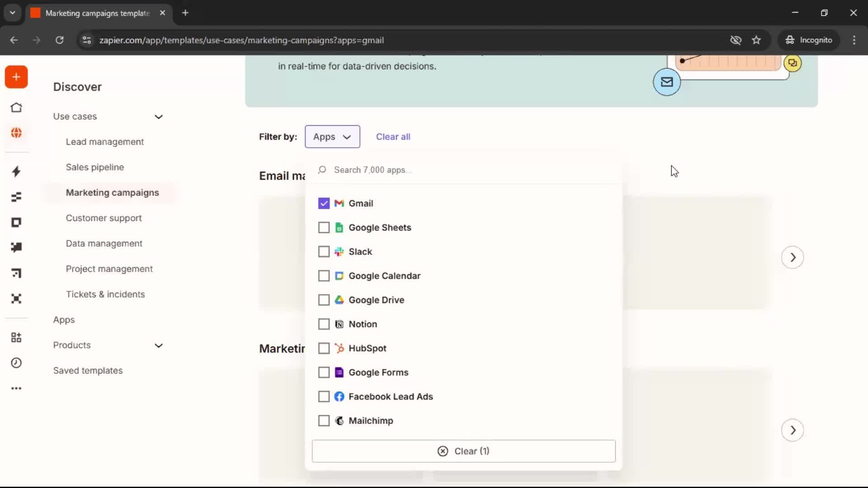Expand the Products section chevron
868x488 pixels.
coord(159,345)
